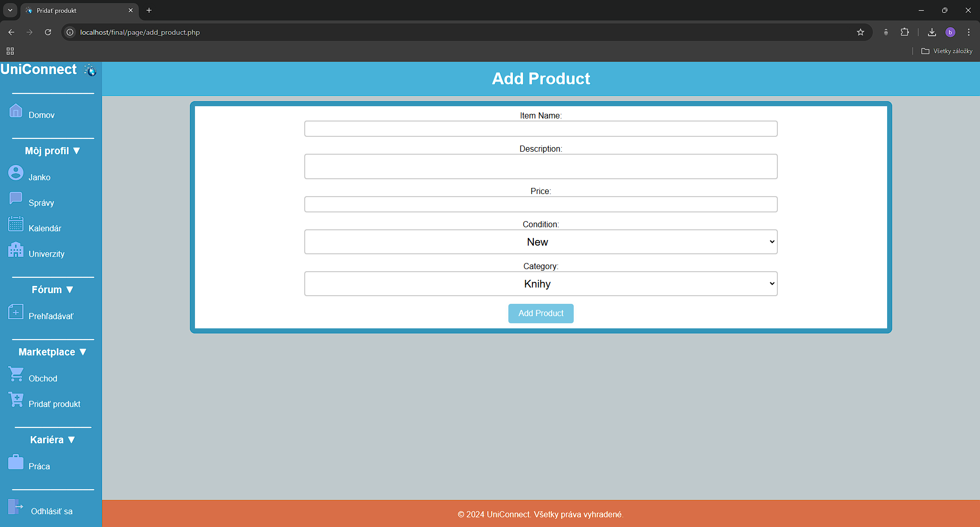Open Všetky záložky bookmarks folder
The height and width of the screenshot is (527, 980).
(x=947, y=51)
